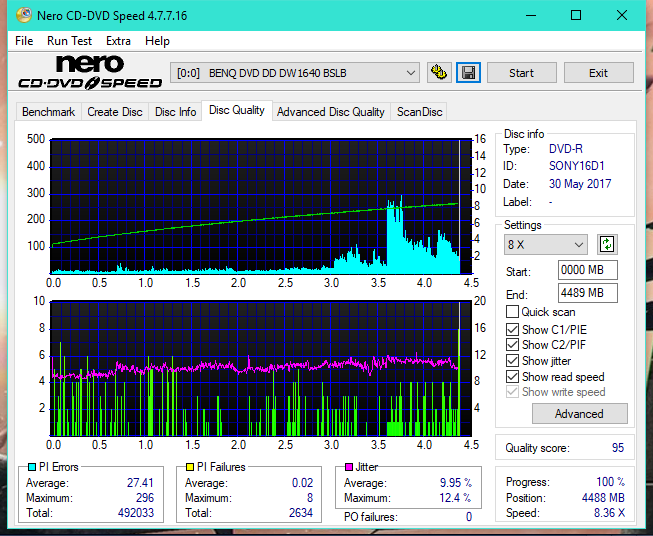Select the Disc Quality tab

tap(237, 110)
